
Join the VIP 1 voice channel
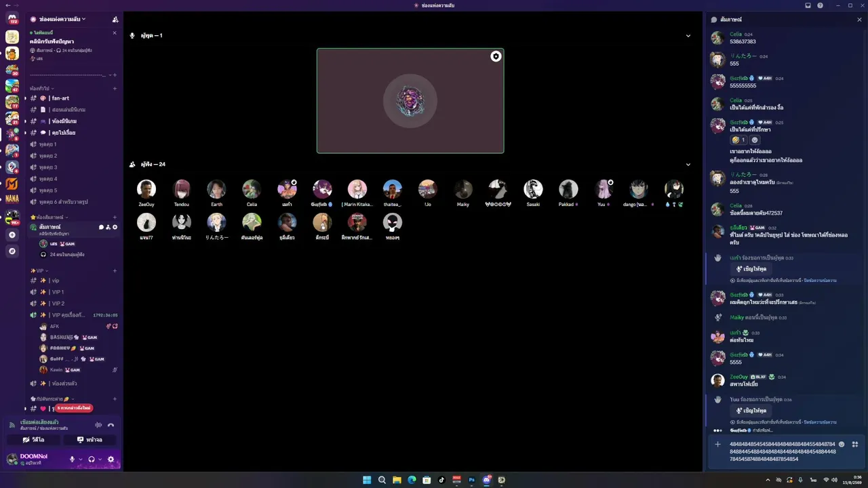73,292
